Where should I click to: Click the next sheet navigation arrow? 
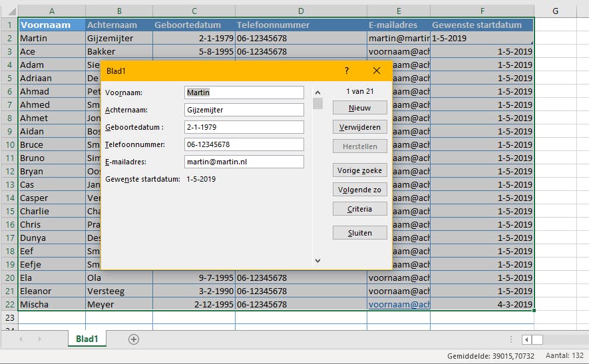tap(39, 339)
